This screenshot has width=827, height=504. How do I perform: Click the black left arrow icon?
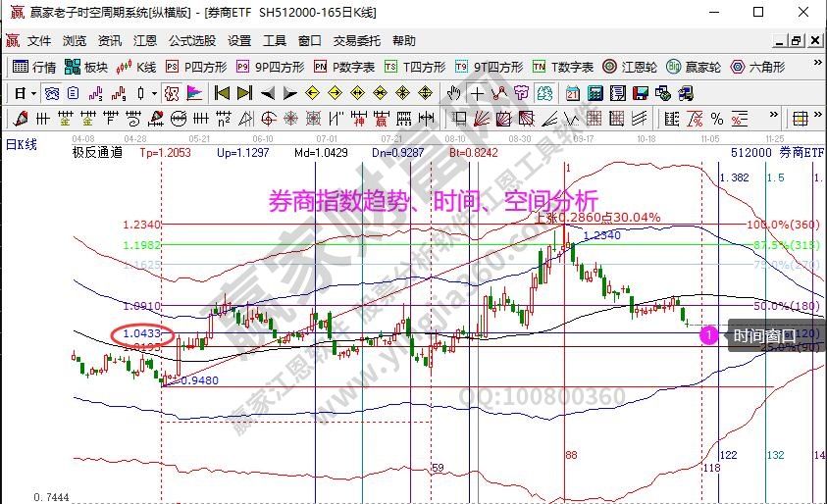268,94
